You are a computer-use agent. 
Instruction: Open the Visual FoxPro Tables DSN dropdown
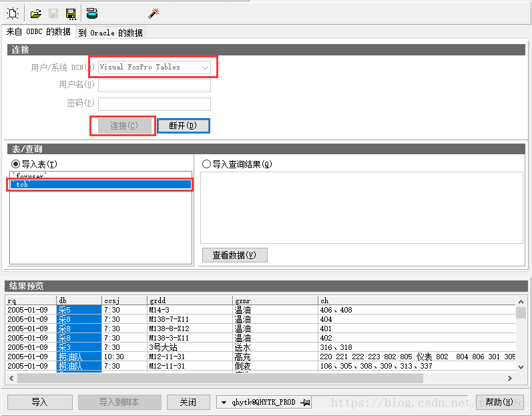(x=154, y=67)
